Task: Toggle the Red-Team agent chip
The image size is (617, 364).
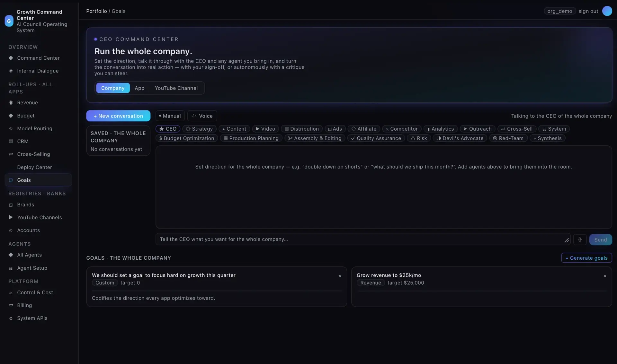Action: tap(508, 138)
